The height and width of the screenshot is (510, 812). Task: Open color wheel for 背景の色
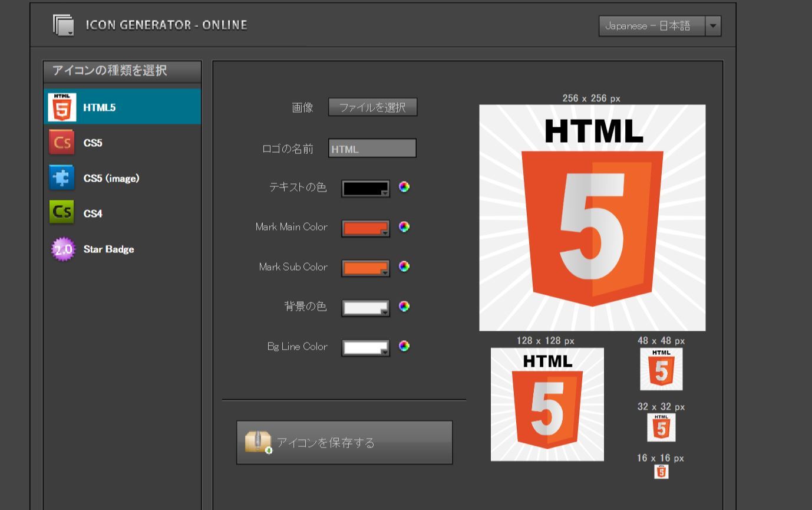coord(404,307)
